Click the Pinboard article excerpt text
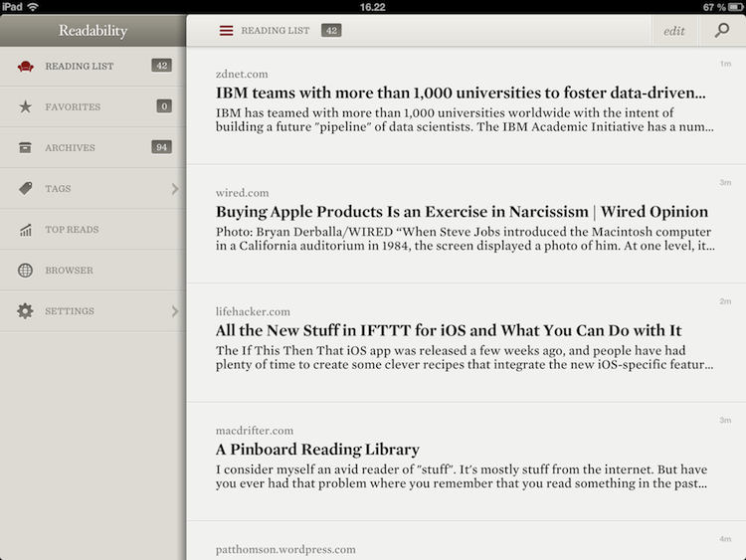 pos(462,476)
